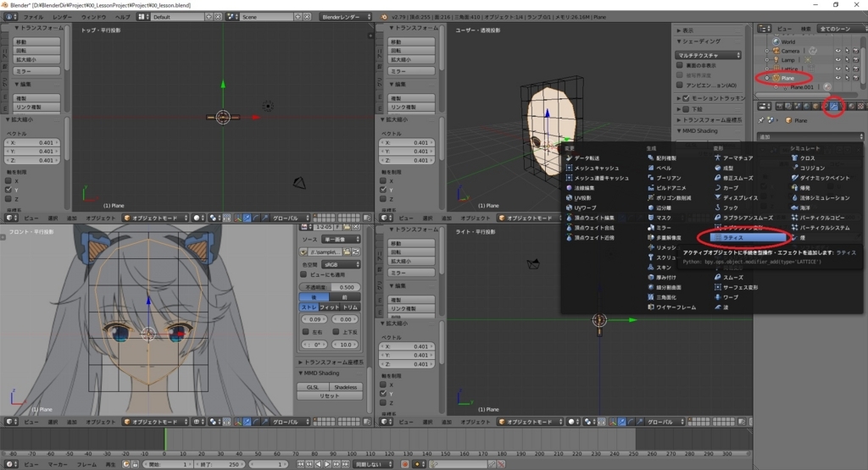868x470 pixels.
Task: Open the Modifiers wrench tab in Properties
Action: (834, 106)
